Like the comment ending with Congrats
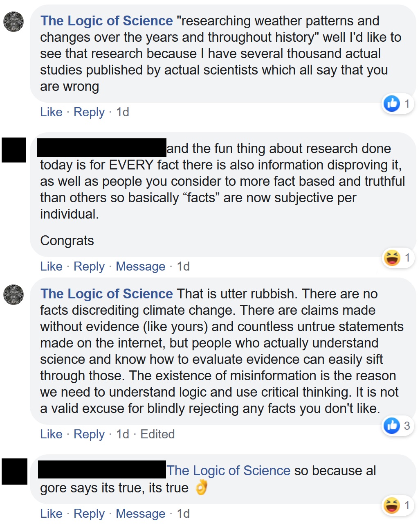The height and width of the screenshot is (528, 420). click(51, 266)
